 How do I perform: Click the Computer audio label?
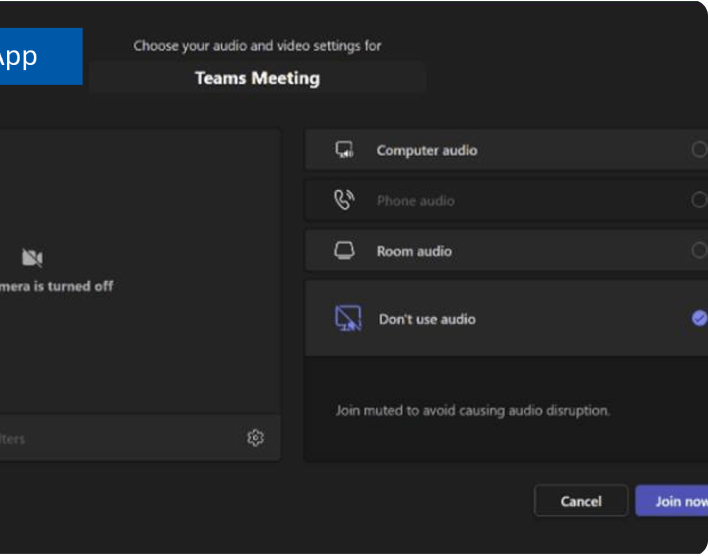pyautogui.click(x=427, y=150)
